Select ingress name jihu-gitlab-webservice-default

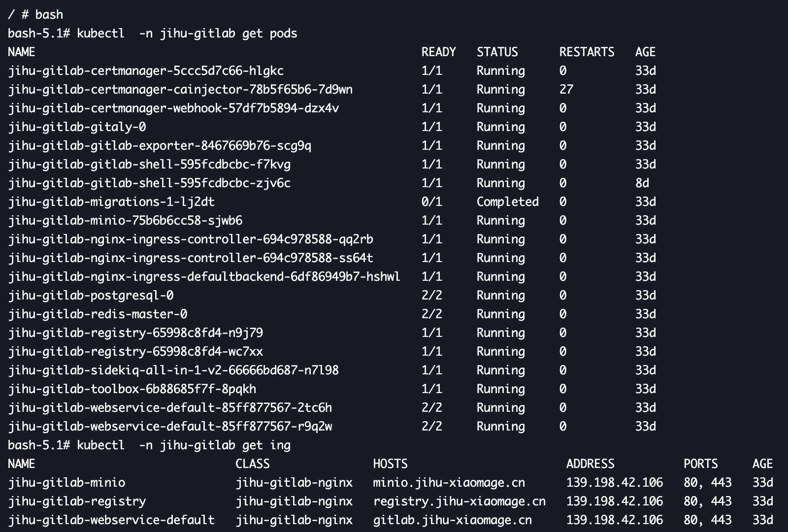tap(111, 520)
